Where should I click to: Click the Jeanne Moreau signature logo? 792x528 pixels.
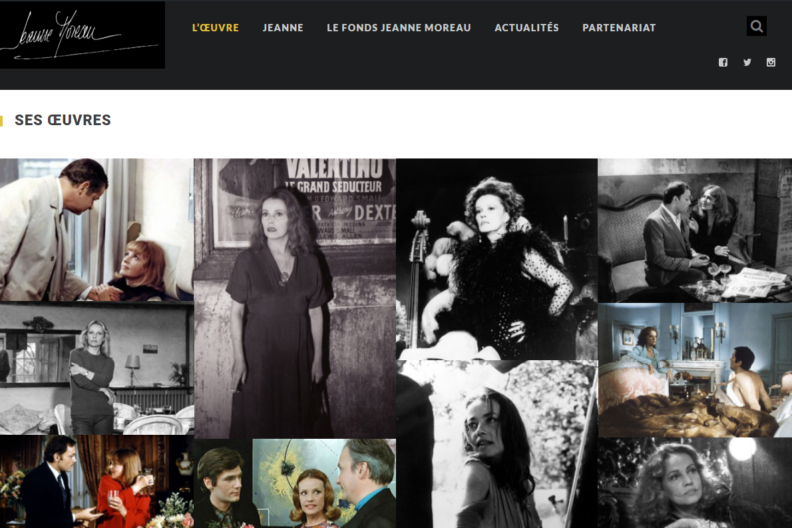point(81,34)
